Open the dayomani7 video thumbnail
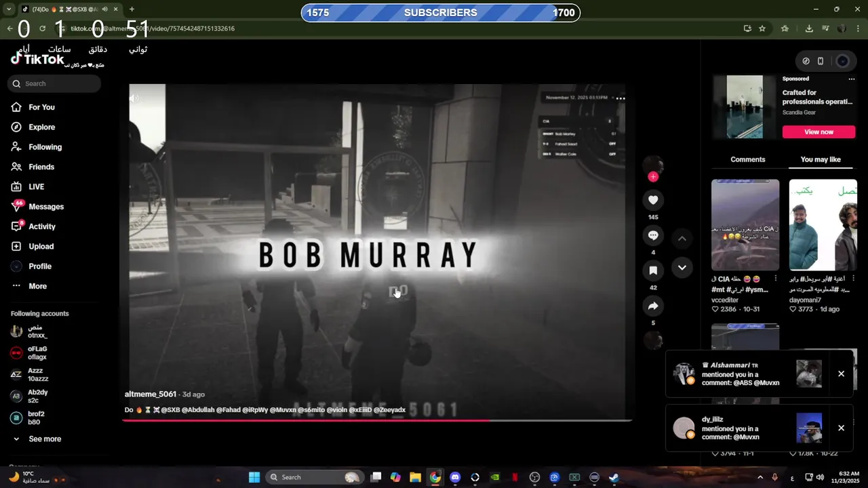 pyautogui.click(x=823, y=225)
